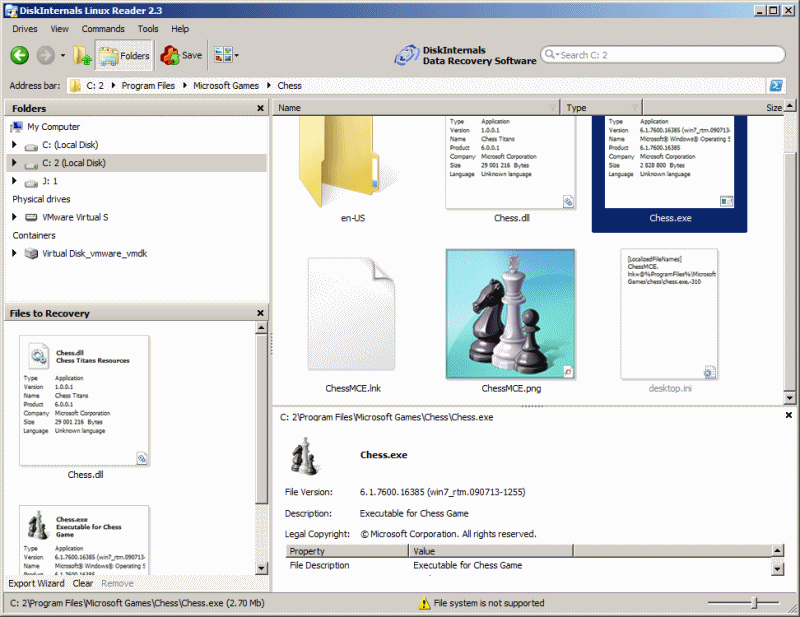Click the property table scroll down arrow

click(x=777, y=569)
